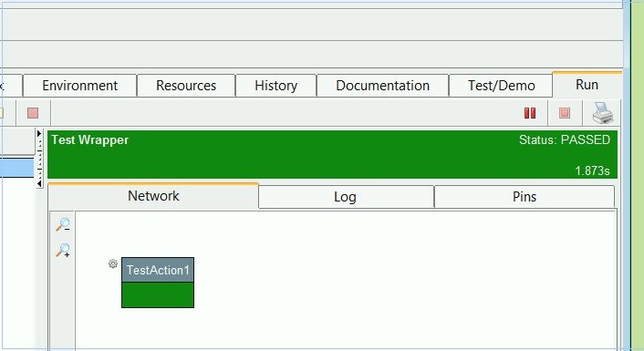This screenshot has height=351, width=644.
Task: Zoom out the network view
Action: click(63, 224)
